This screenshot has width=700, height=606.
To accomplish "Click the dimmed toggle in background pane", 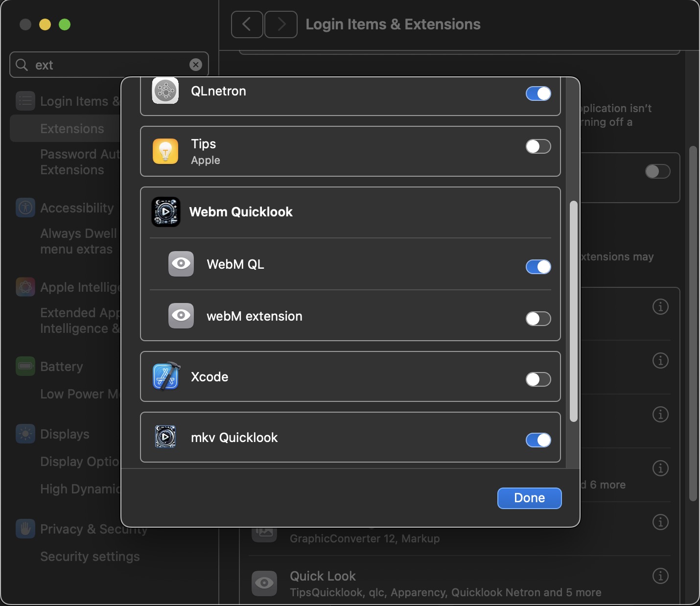I will coord(657,171).
